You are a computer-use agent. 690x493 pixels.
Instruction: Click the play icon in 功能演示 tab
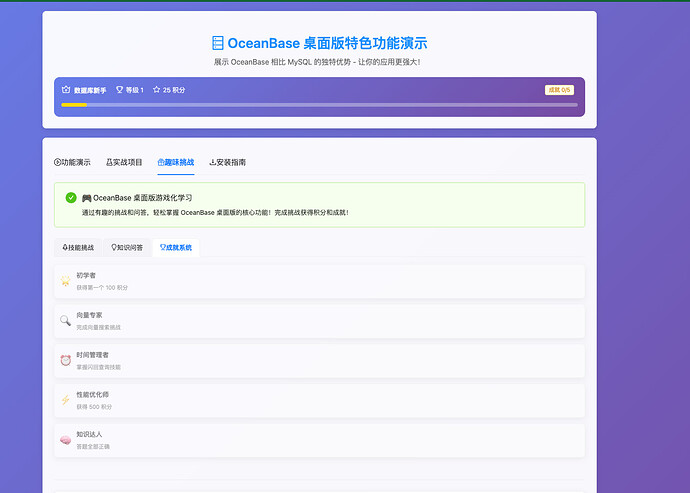click(x=57, y=162)
